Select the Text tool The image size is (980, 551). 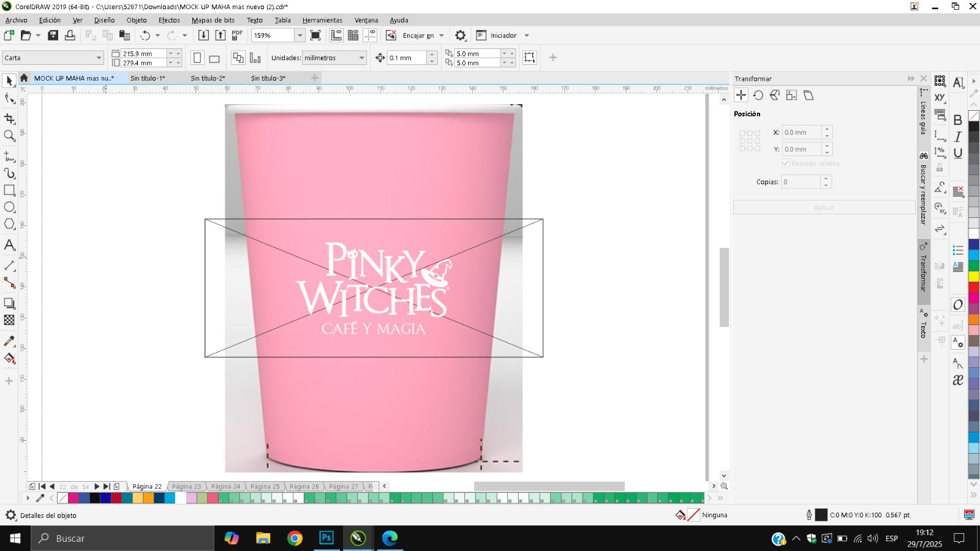pos(9,246)
